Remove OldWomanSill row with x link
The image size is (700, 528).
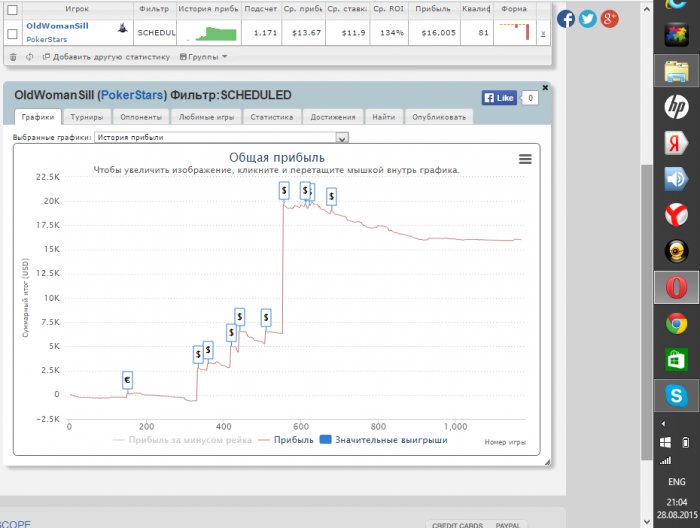543,33
